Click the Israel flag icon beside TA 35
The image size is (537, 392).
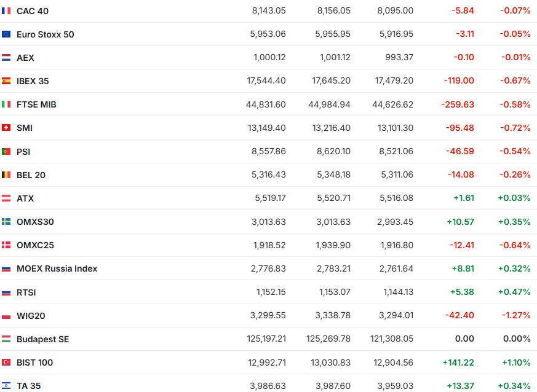coord(6,386)
